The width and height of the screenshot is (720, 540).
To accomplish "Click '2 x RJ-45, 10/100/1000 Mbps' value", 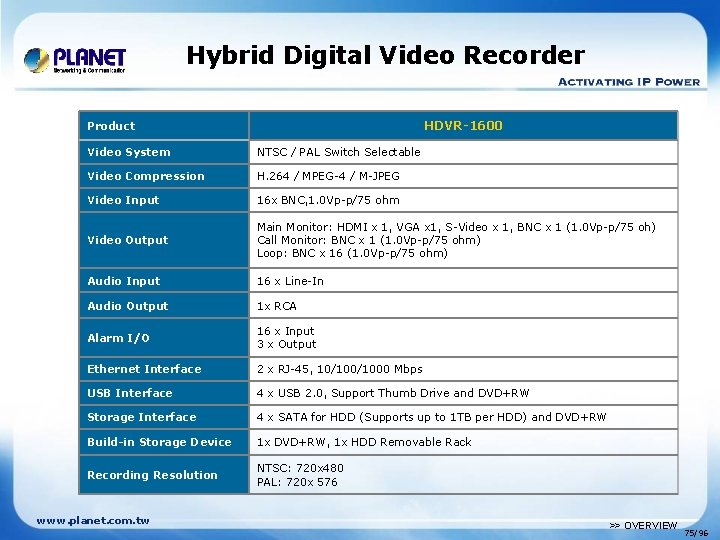I will pos(339,369).
